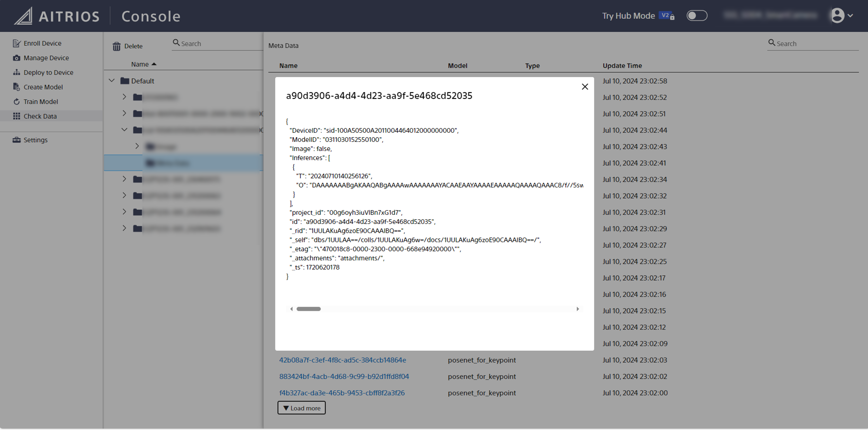The height and width of the screenshot is (430, 868).
Task: Collapse the Default folder tree
Action: 112,81
